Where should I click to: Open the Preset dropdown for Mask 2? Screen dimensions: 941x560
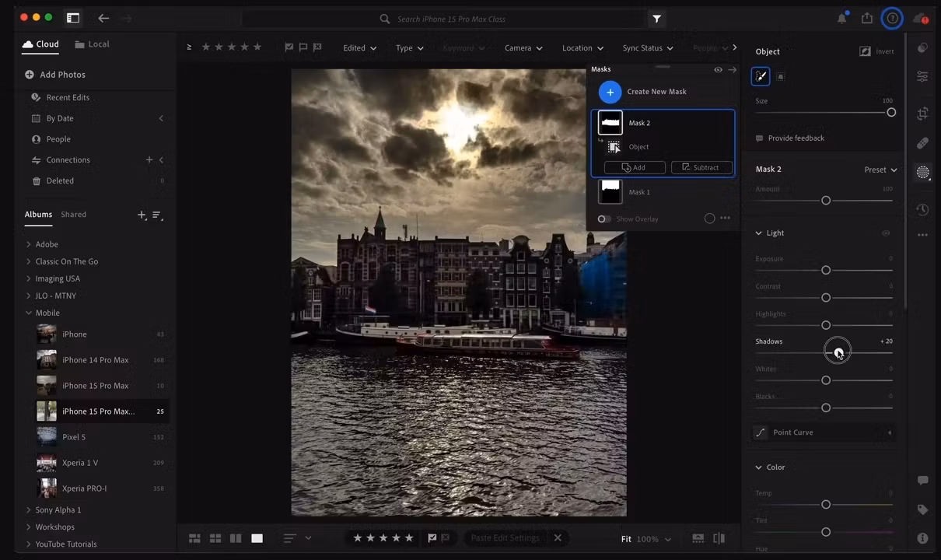coord(880,170)
